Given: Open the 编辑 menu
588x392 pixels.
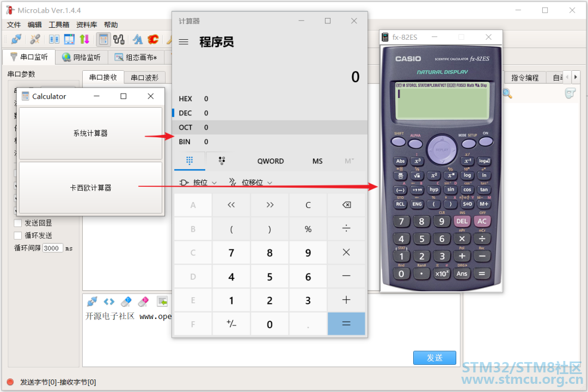Looking at the screenshot, I should [x=34, y=24].
